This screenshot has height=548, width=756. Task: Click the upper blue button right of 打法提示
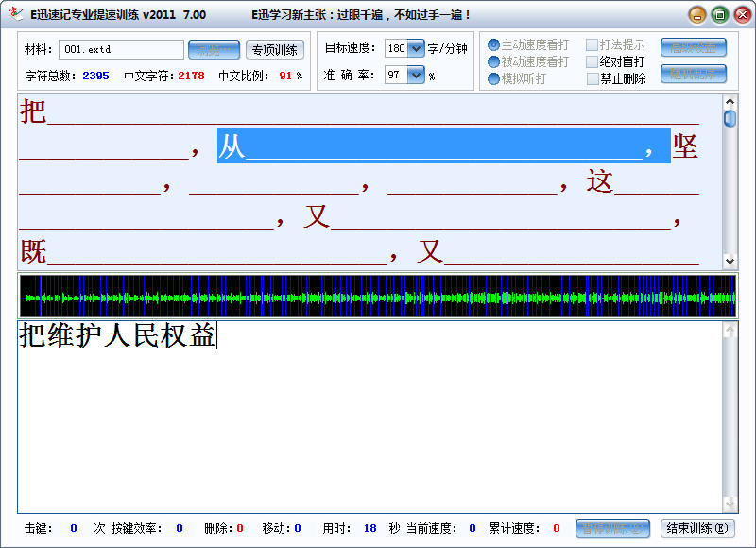(694, 47)
